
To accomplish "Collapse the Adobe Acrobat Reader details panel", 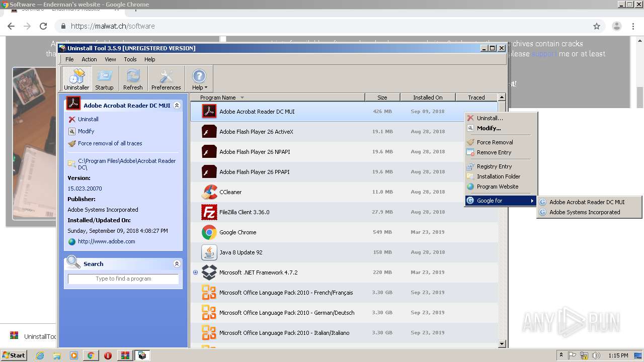I will (177, 106).
